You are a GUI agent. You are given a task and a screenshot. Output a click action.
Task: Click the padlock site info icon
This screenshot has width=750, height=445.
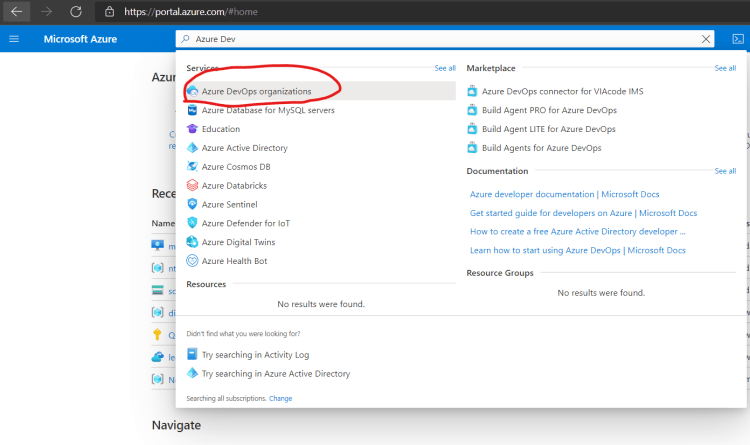110,11
